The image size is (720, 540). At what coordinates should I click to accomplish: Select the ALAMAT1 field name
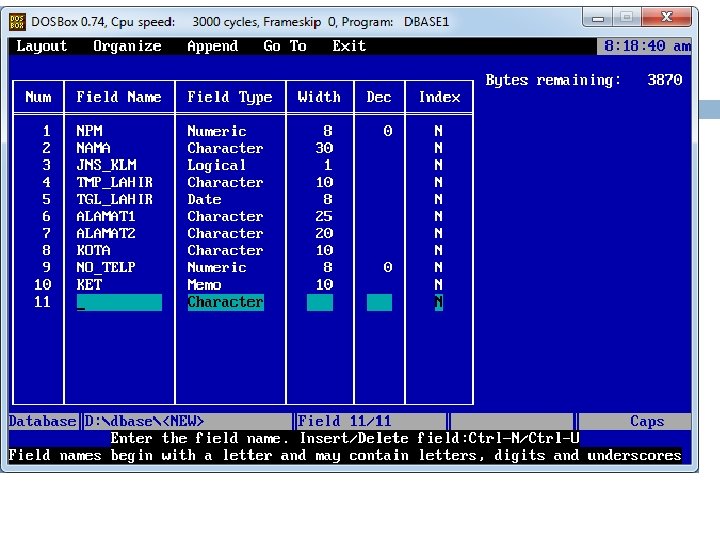106,216
